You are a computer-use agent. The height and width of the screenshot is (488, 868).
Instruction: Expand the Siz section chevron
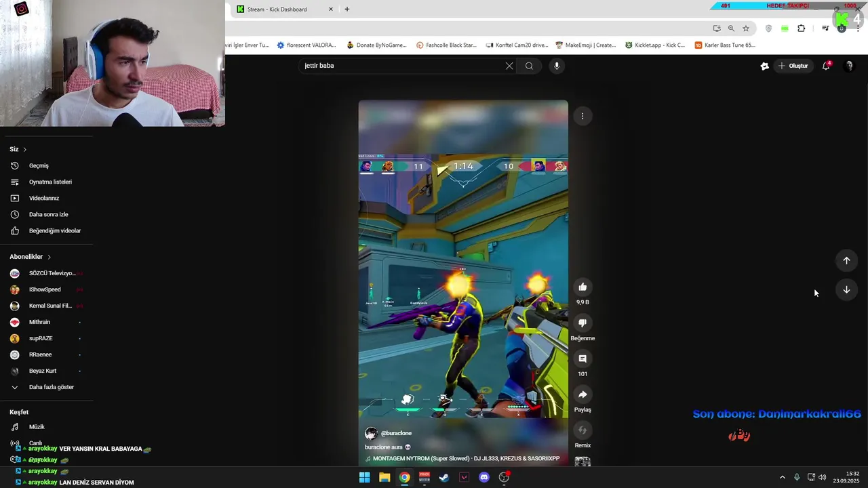pos(24,149)
